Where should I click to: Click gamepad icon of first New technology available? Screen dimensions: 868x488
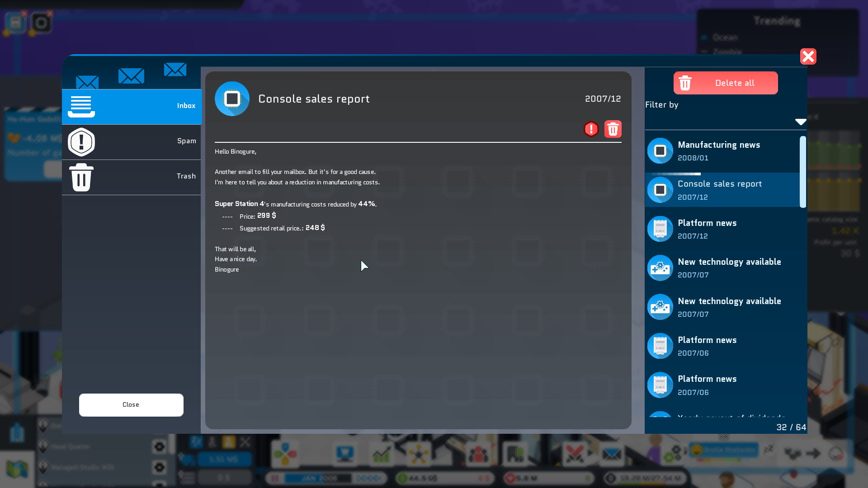click(660, 268)
